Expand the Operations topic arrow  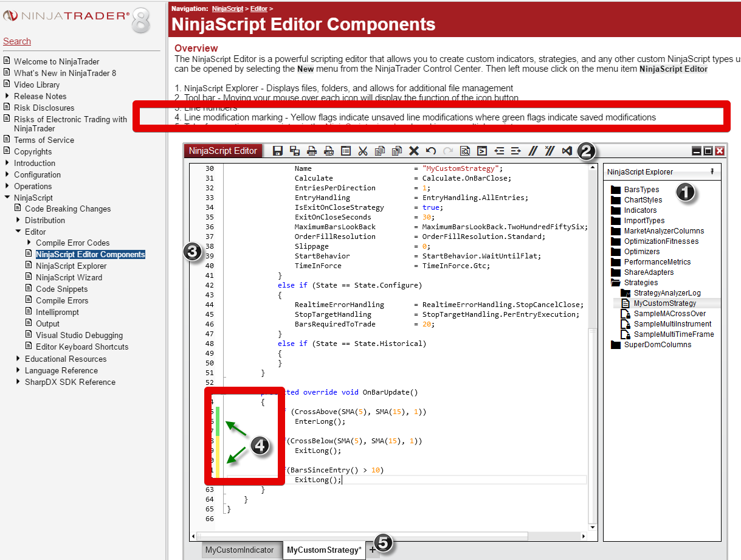click(7, 186)
